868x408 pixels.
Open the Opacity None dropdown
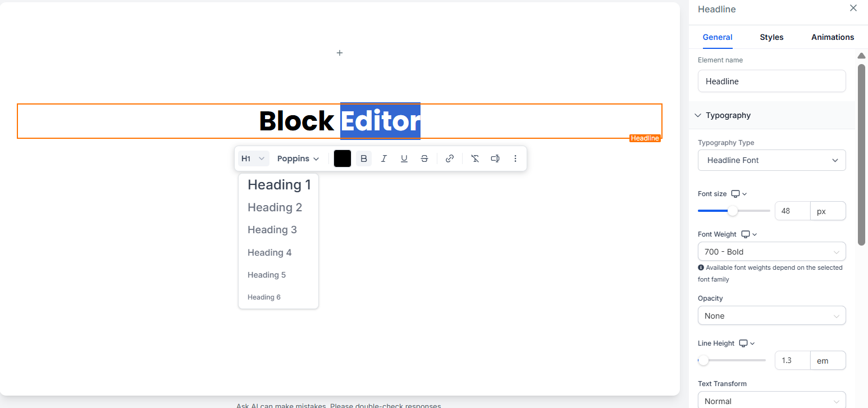(771, 316)
